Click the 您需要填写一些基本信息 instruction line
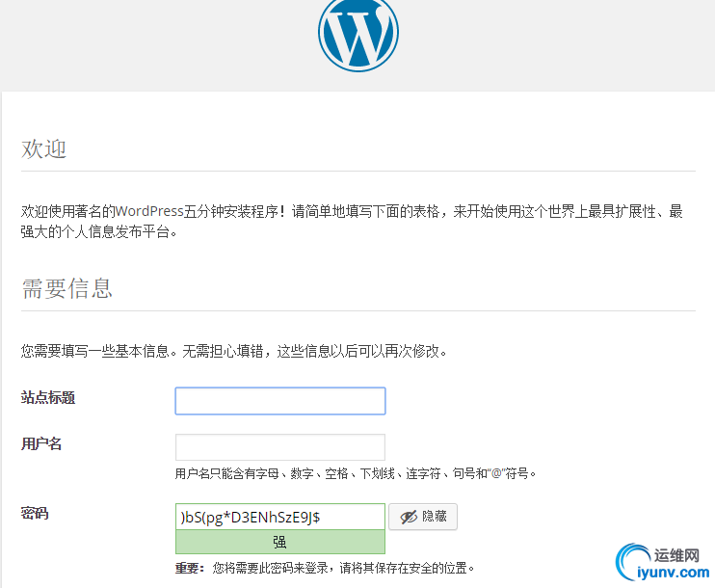The width and height of the screenshot is (715, 588). point(234,351)
